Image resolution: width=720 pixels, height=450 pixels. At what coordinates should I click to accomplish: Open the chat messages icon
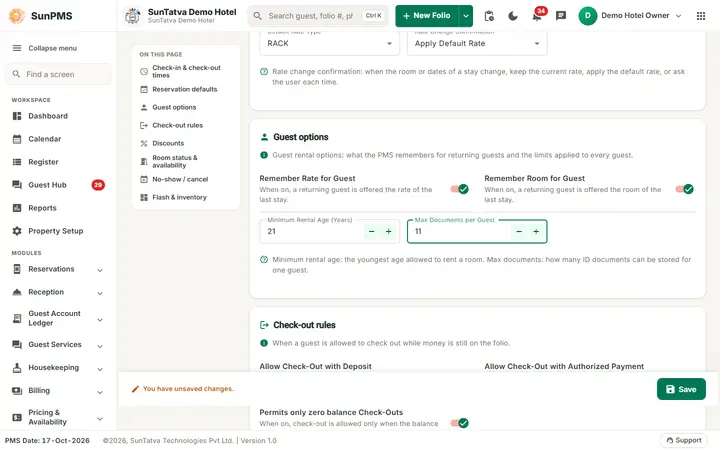click(561, 16)
